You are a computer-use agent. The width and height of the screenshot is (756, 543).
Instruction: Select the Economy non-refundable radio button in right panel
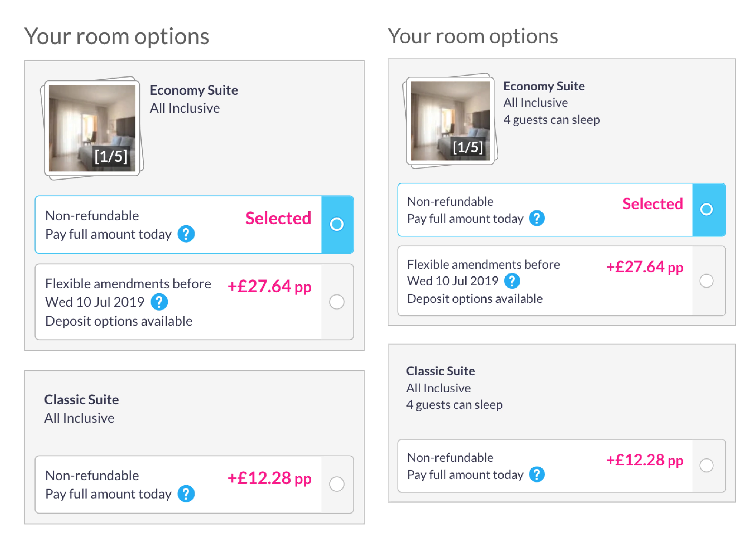coord(706,209)
